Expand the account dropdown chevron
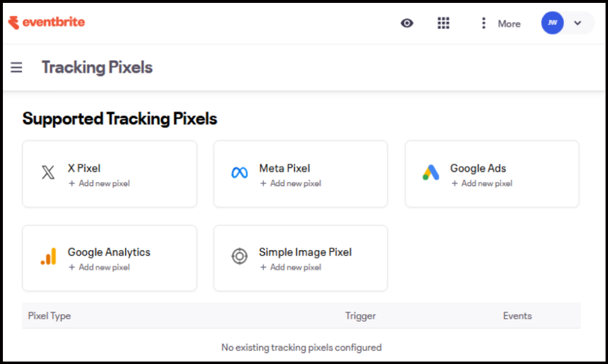Viewport: 608px width, 364px height. (577, 23)
